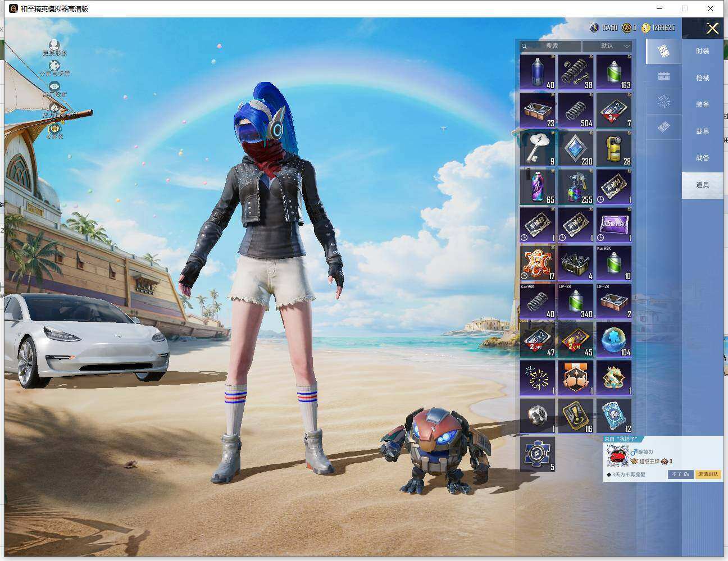The width and height of the screenshot is (728, 561).
Task: Select the DP-28 brick crate item
Action: [614, 301]
